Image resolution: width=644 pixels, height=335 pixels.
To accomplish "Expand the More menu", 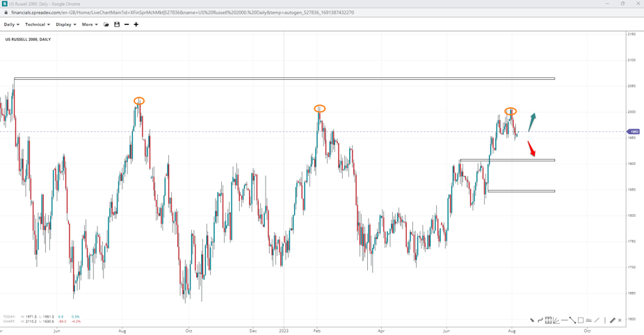I will 90,24.
